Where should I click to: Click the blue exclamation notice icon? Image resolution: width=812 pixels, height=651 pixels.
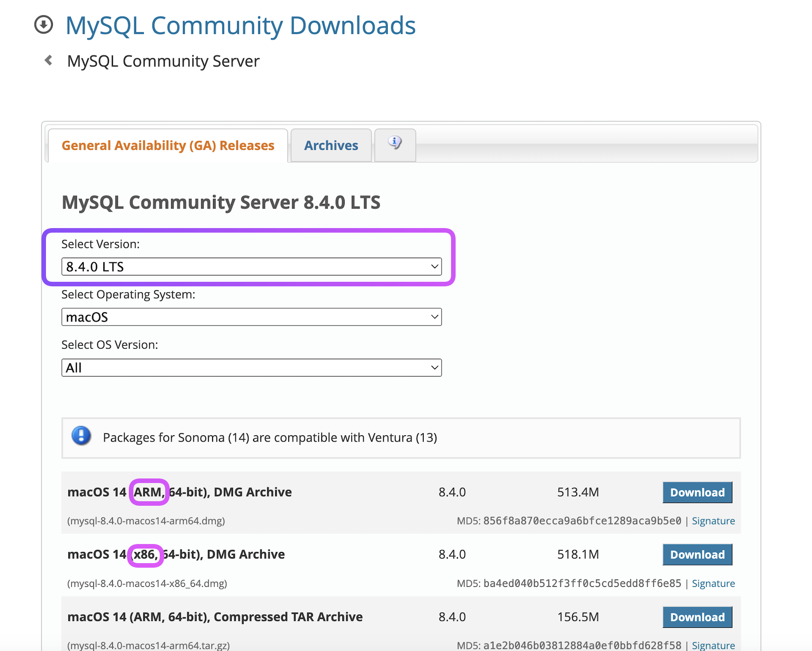81,436
